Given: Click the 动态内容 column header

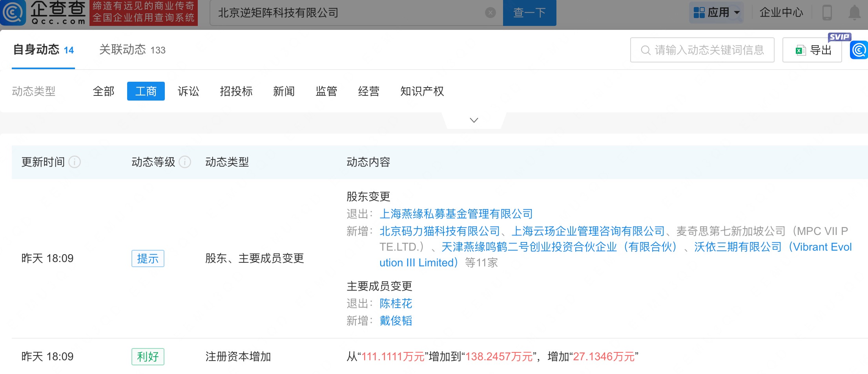Looking at the screenshot, I should (x=368, y=162).
